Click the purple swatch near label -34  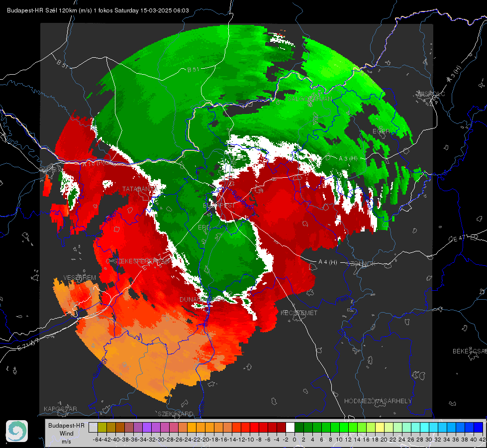click(x=147, y=428)
